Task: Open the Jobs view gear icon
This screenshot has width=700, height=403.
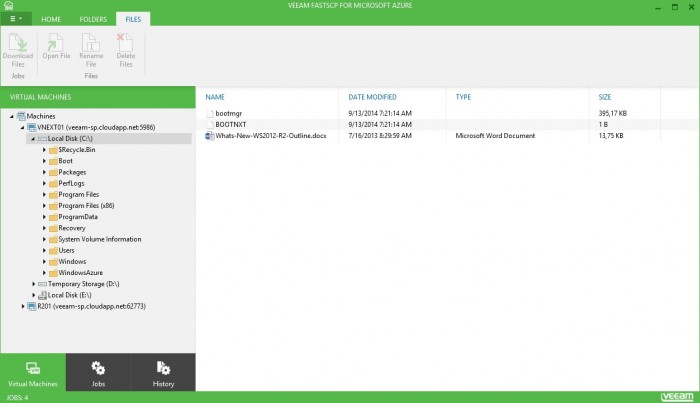Action: [x=98, y=368]
